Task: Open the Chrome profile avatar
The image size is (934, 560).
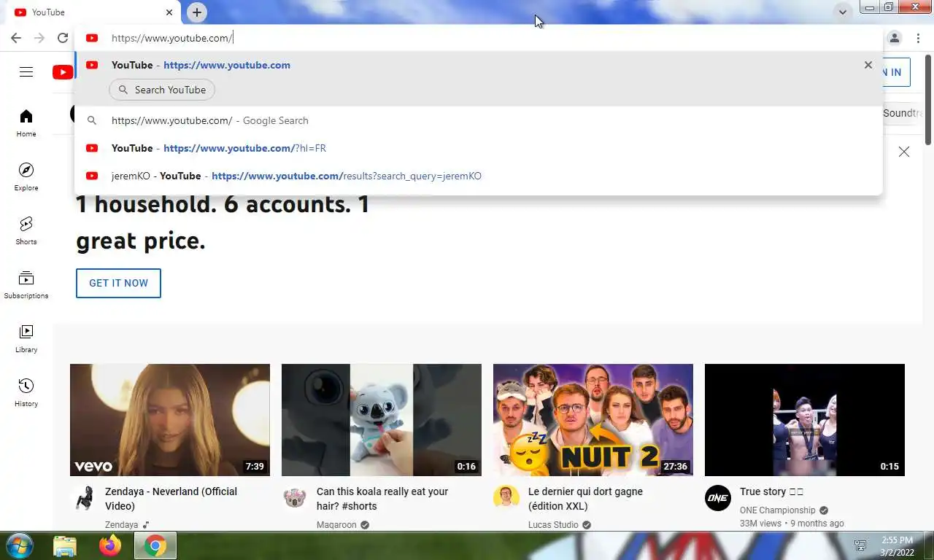Action: point(895,38)
